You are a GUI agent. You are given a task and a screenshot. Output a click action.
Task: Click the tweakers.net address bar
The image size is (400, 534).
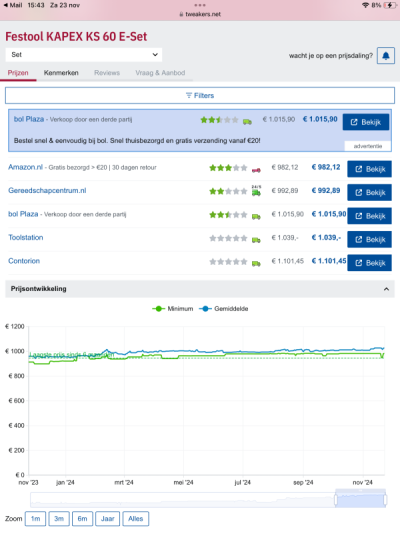coord(200,14)
